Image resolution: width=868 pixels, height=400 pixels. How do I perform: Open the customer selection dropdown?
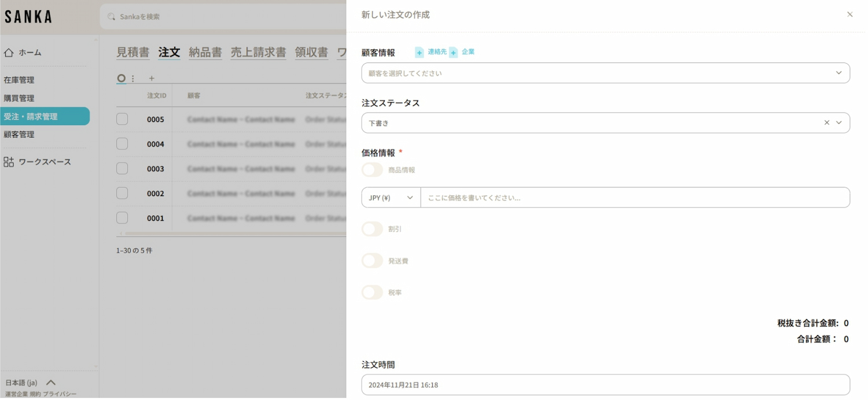(x=605, y=73)
